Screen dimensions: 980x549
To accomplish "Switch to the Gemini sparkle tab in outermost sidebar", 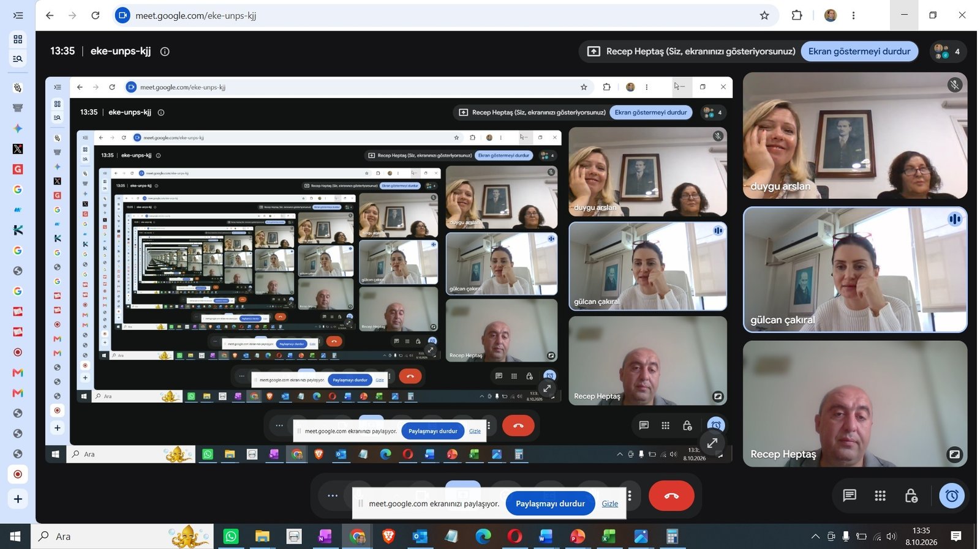I will (18, 129).
